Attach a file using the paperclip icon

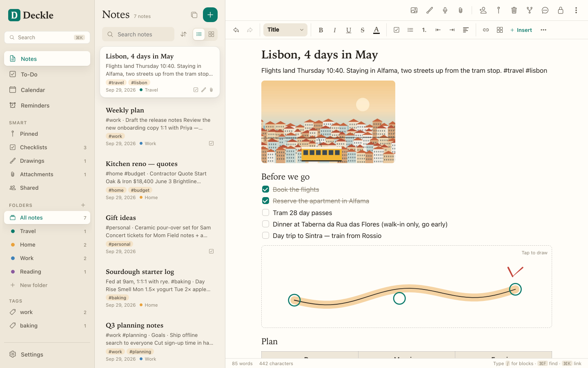point(461,11)
